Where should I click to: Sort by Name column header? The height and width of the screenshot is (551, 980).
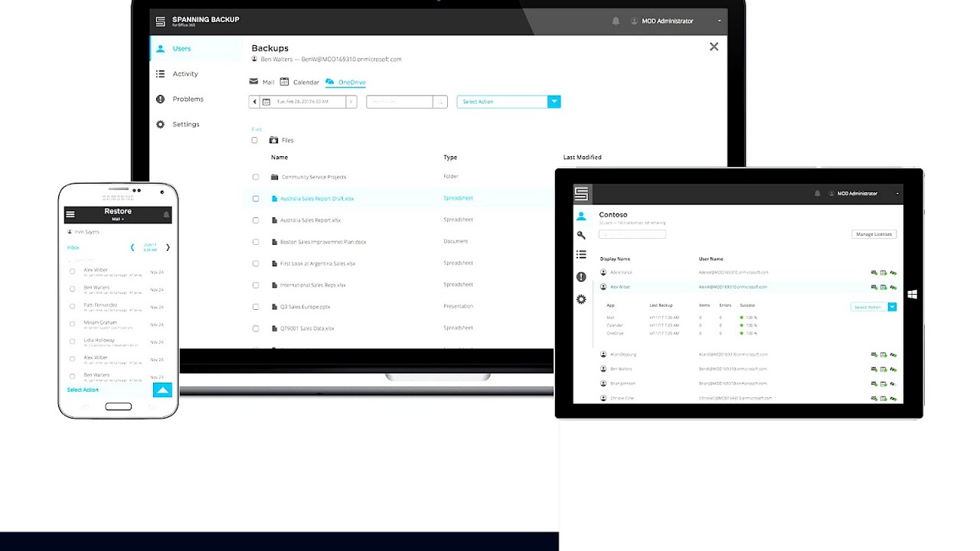coord(279,158)
